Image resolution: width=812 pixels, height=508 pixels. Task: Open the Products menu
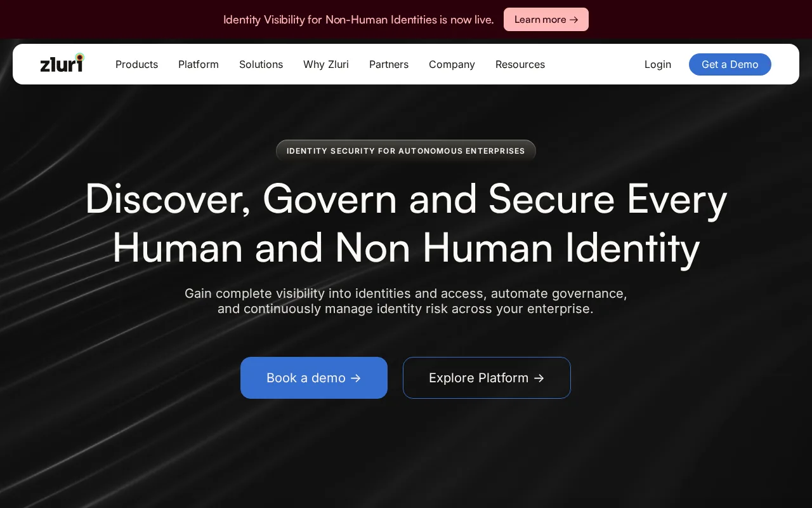click(136, 64)
